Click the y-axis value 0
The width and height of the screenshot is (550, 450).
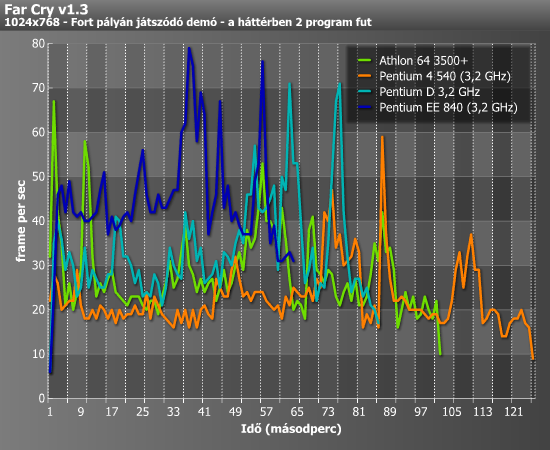pyautogui.click(x=42, y=398)
